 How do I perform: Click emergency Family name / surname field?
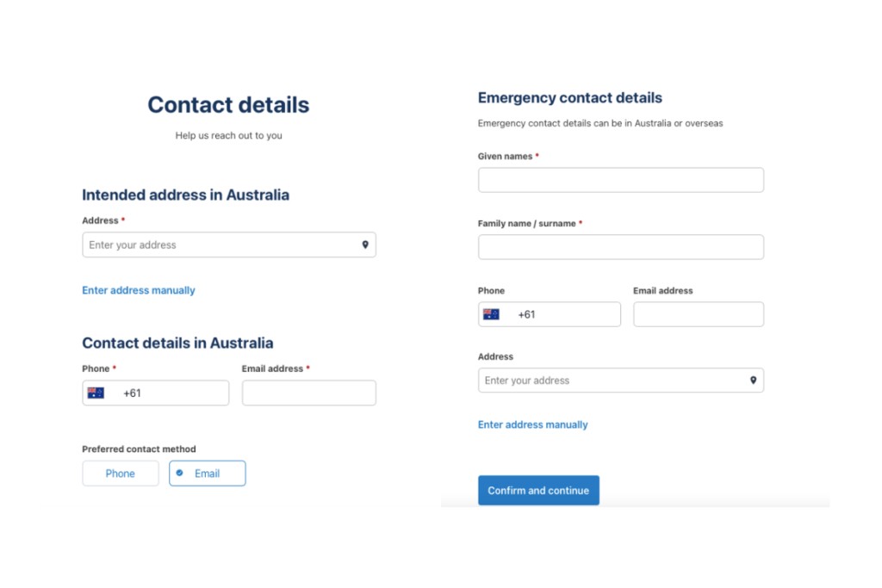621,247
